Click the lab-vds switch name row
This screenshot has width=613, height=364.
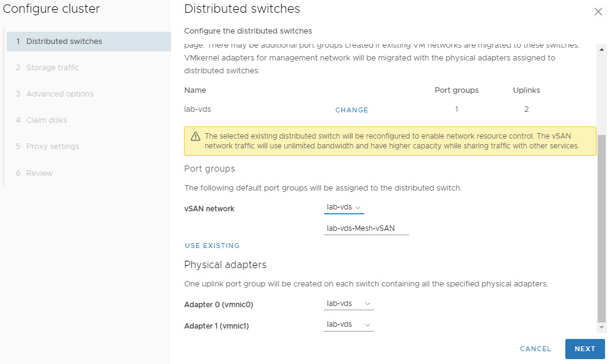pos(197,109)
